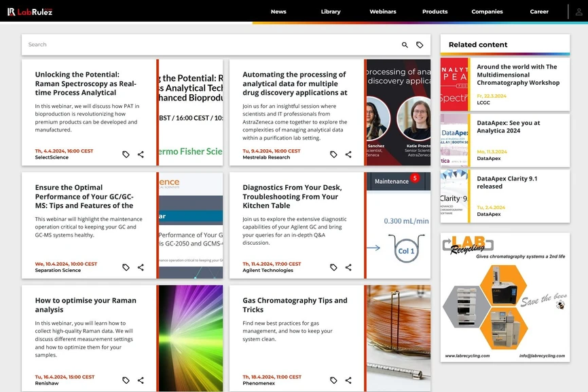Open the Companies menu
Screen dimensions: 588x392
tap(487, 12)
